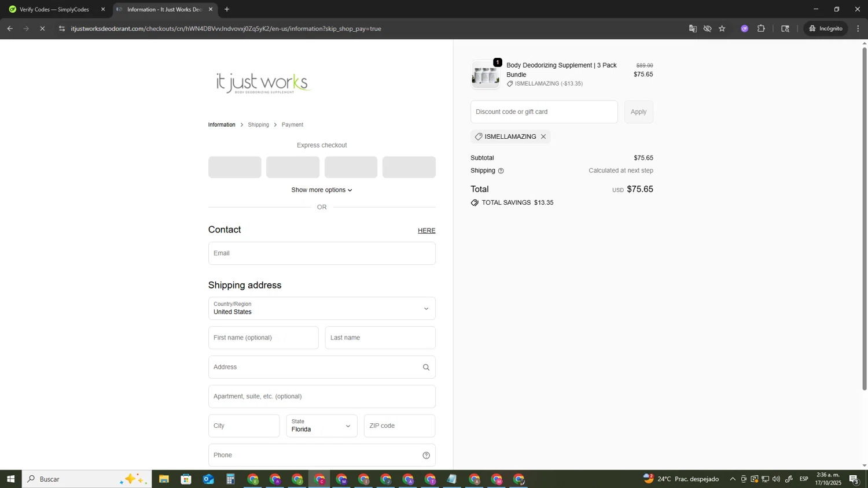
Task: Click into the Email field
Action: pos(322,253)
